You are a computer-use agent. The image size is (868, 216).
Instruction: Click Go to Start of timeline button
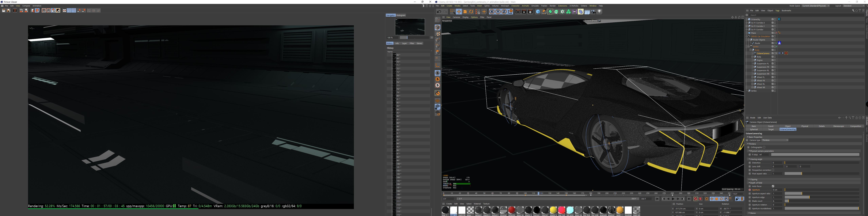pyautogui.click(x=657, y=199)
